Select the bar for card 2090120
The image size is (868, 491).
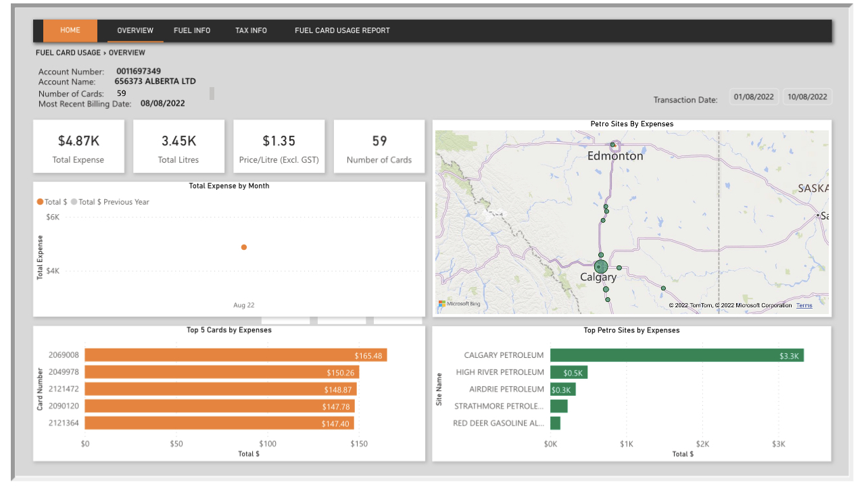220,407
